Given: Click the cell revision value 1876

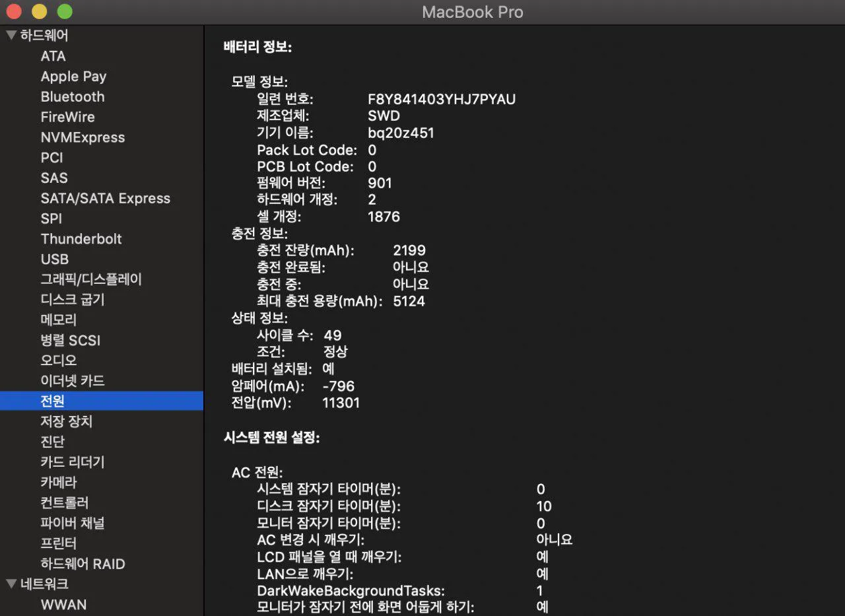Looking at the screenshot, I should [384, 217].
